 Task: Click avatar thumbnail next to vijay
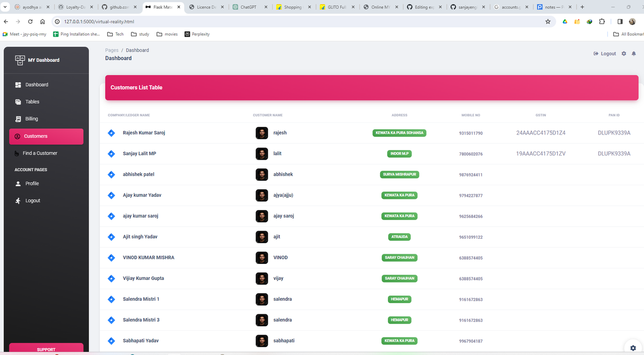point(262,278)
